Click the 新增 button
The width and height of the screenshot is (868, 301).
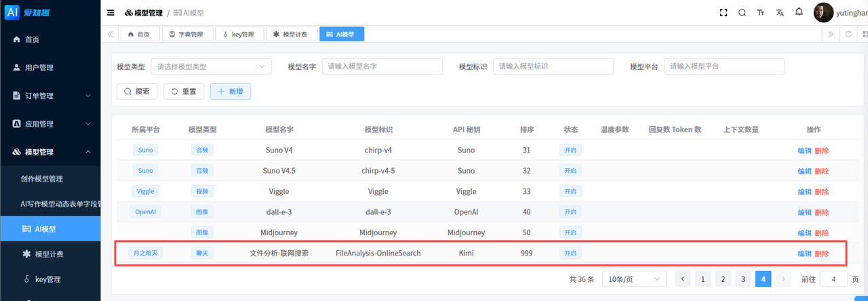click(231, 92)
